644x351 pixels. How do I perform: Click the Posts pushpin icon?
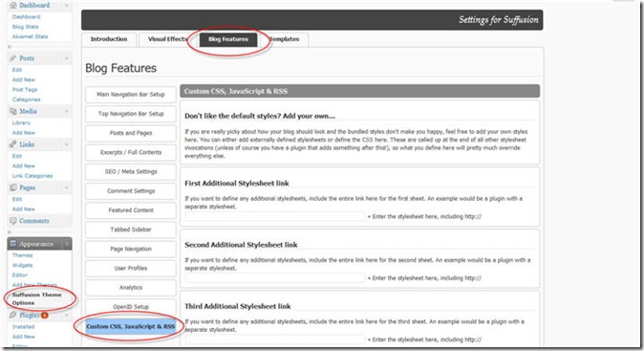click(13, 58)
